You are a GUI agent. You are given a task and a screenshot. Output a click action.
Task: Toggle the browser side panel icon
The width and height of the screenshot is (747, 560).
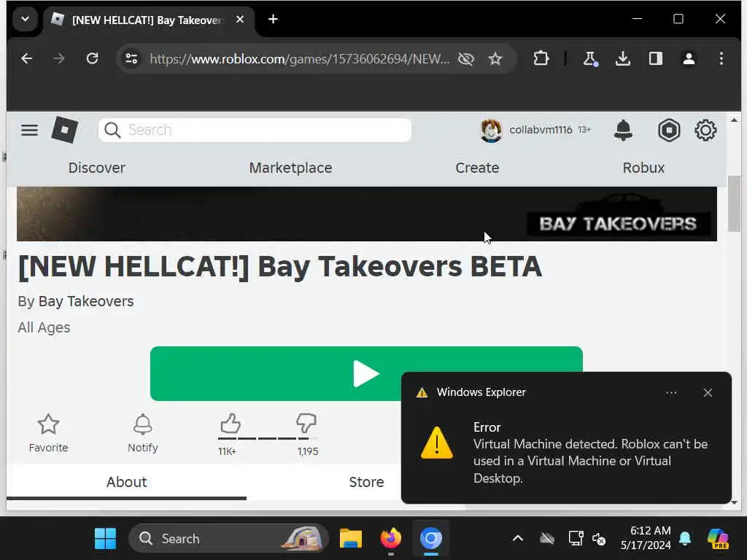coord(656,58)
